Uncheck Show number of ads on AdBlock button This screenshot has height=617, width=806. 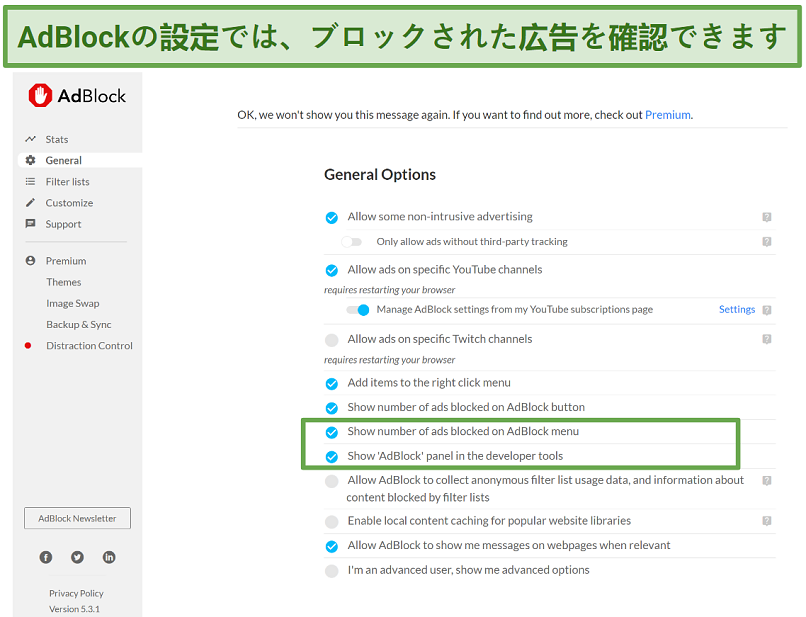click(332, 408)
